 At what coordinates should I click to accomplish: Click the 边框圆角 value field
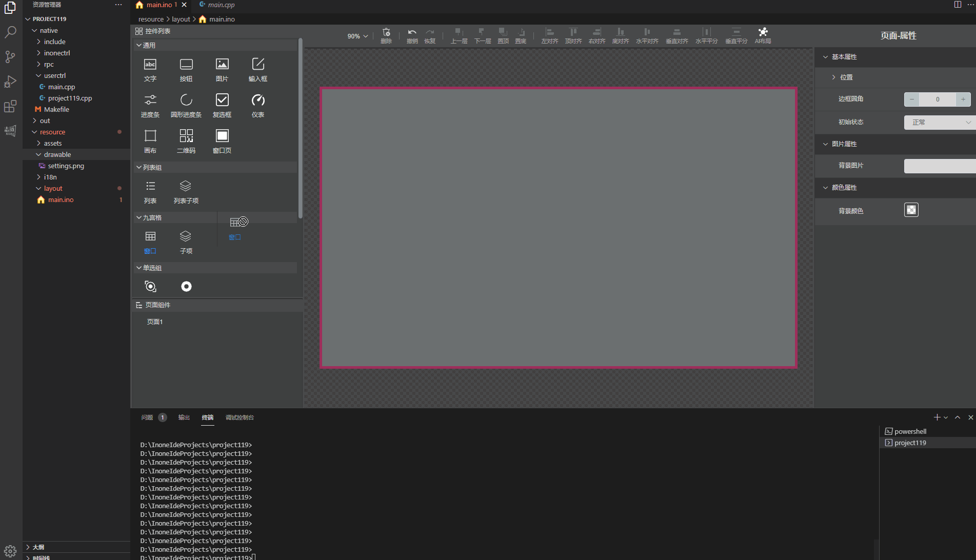938,99
